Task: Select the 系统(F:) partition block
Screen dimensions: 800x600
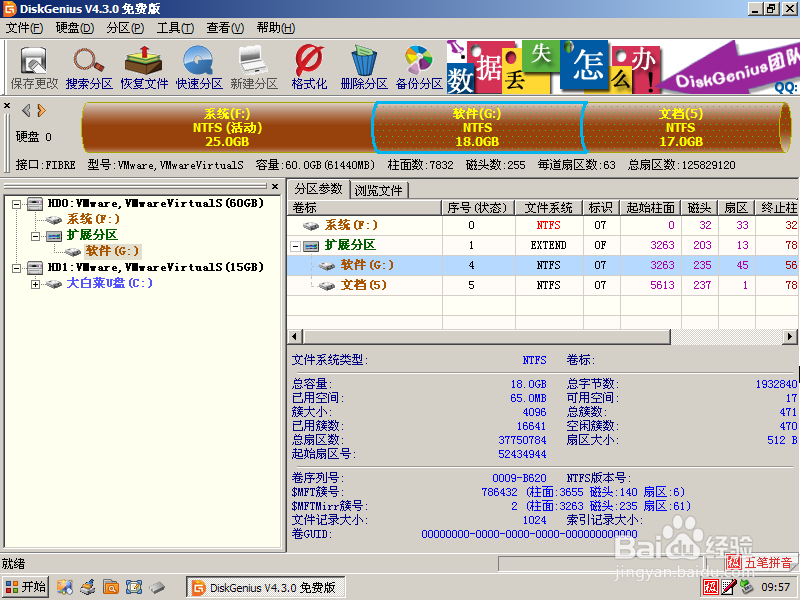Action: coord(225,127)
